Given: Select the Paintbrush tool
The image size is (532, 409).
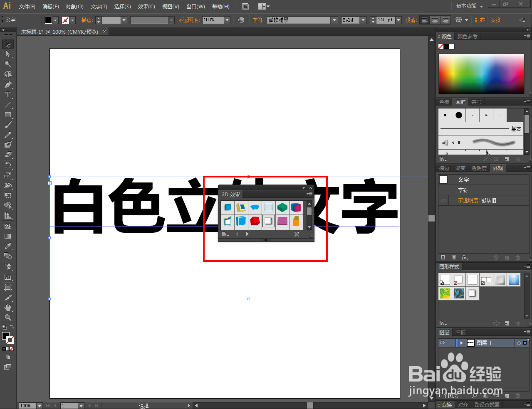Looking at the screenshot, I should (8, 125).
